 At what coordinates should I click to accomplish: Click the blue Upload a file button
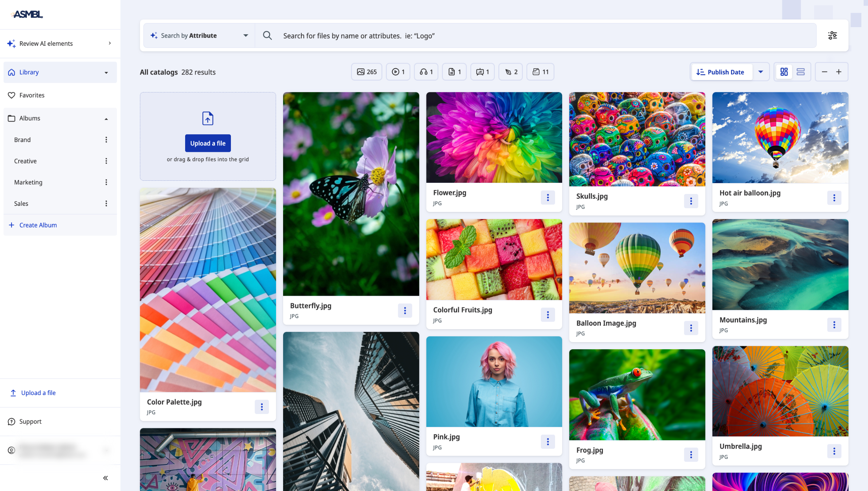(x=208, y=143)
